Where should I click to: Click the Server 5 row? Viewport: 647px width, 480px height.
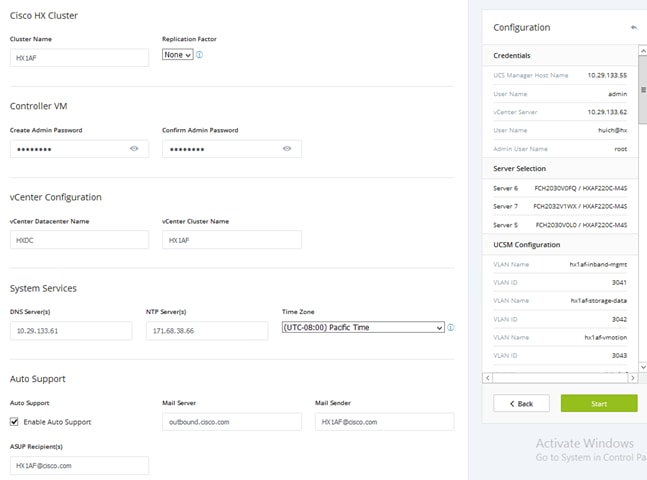(x=560, y=225)
